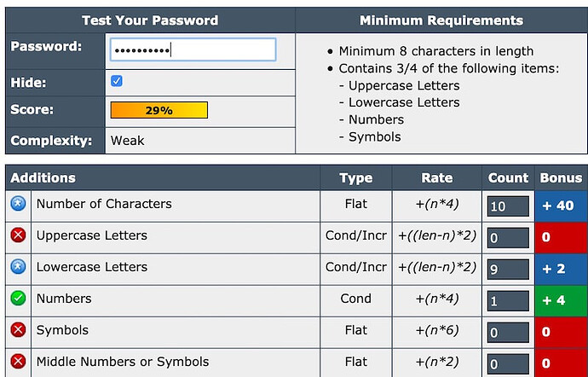Click the blue star icon beside Number of Characters

tap(18, 204)
